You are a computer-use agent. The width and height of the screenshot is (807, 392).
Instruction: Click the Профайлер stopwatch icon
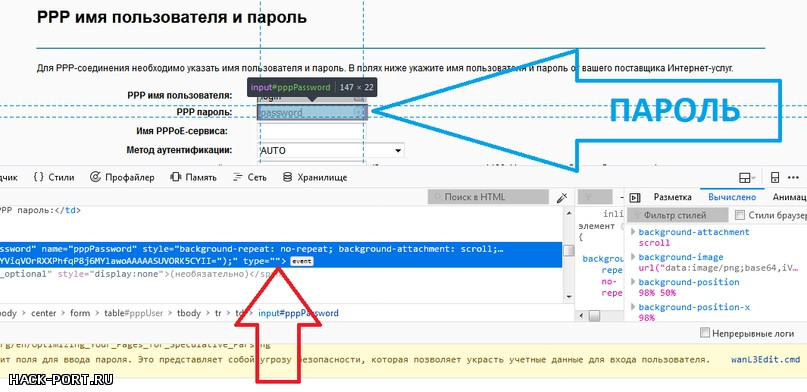95,177
